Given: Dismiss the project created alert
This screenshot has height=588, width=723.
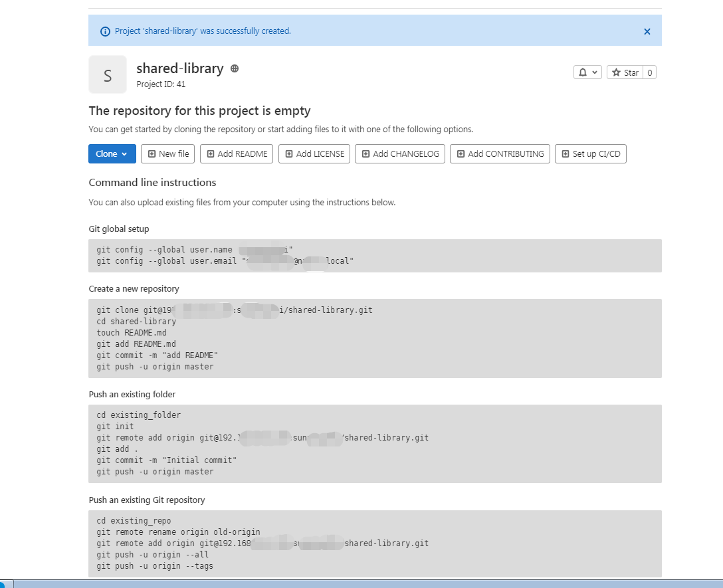Looking at the screenshot, I should point(647,31).
